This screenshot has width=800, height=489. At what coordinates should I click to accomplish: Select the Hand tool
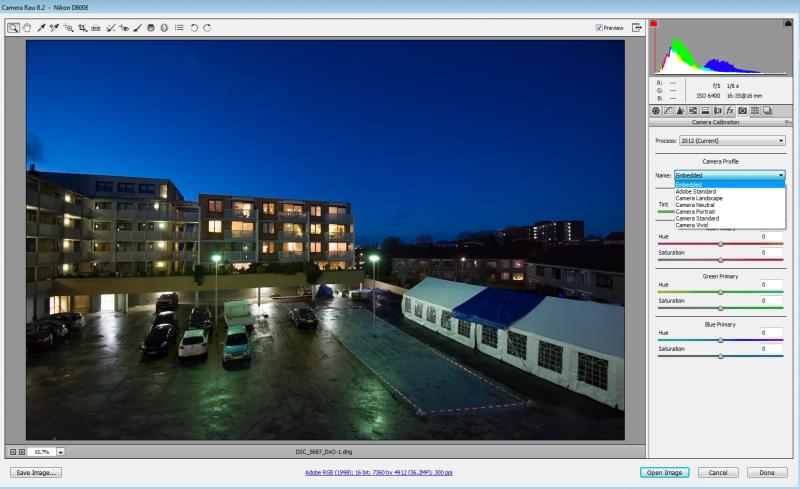tap(27, 28)
